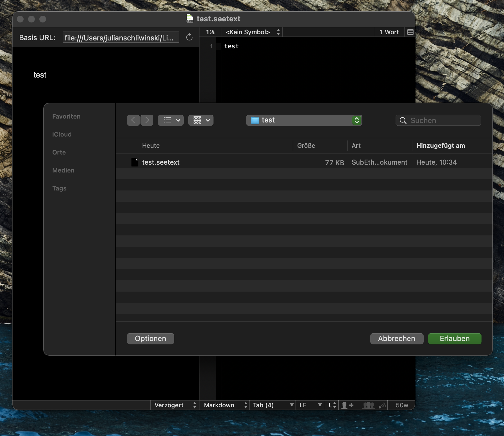The width and height of the screenshot is (504, 436).
Task: Select Favoriten sidebar section
Action: click(x=66, y=116)
